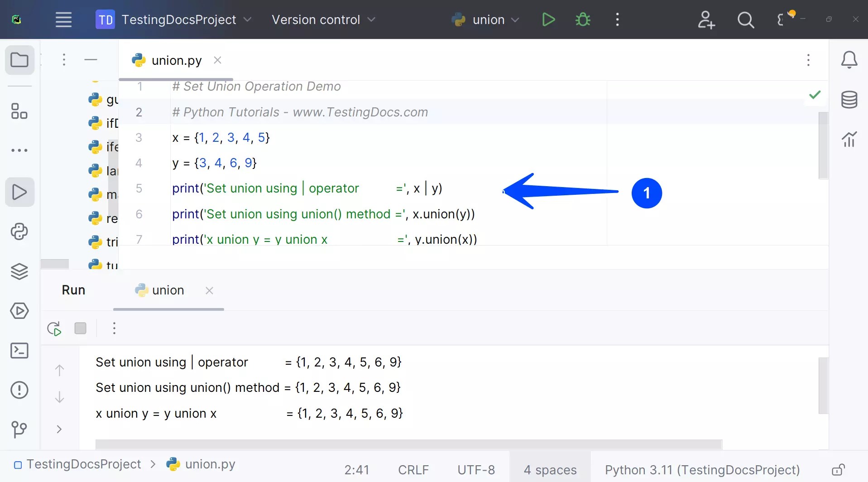
Task: Open the Terminal tool window
Action: coord(19,350)
